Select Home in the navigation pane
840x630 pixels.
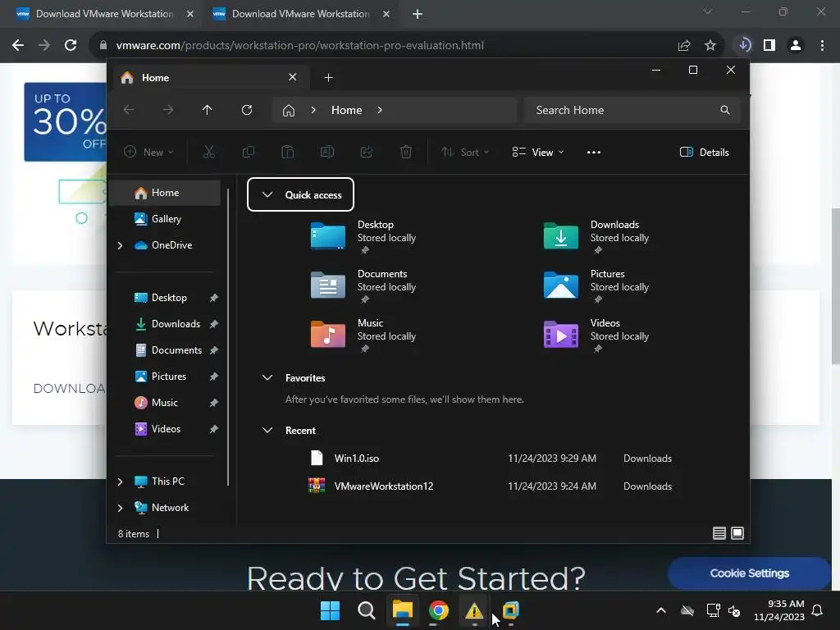coord(166,193)
